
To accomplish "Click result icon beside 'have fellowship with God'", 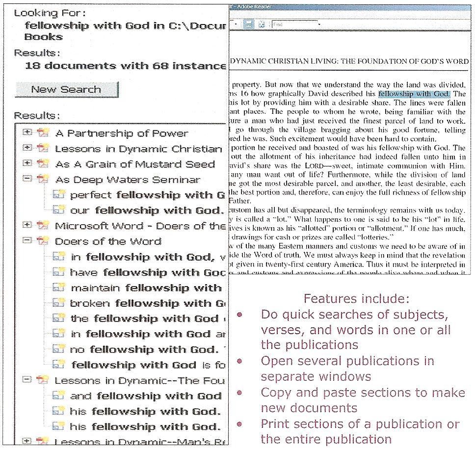I will click(x=58, y=272).
